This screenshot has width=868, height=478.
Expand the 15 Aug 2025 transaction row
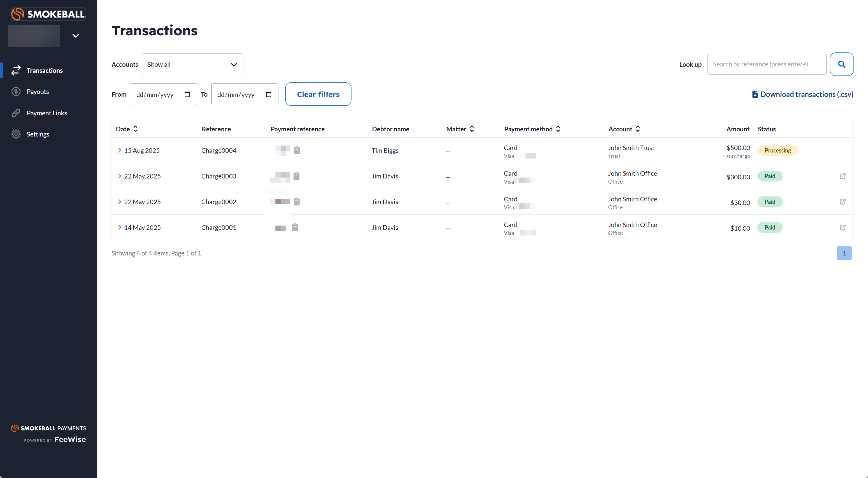120,150
